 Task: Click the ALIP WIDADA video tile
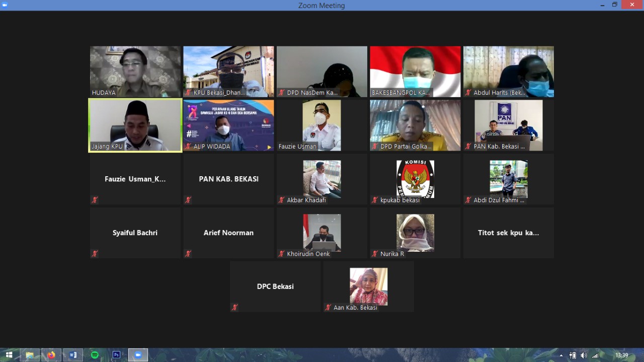point(228,125)
